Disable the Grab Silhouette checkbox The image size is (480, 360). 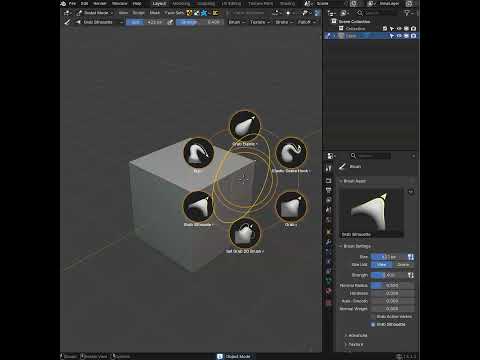point(373,324)
